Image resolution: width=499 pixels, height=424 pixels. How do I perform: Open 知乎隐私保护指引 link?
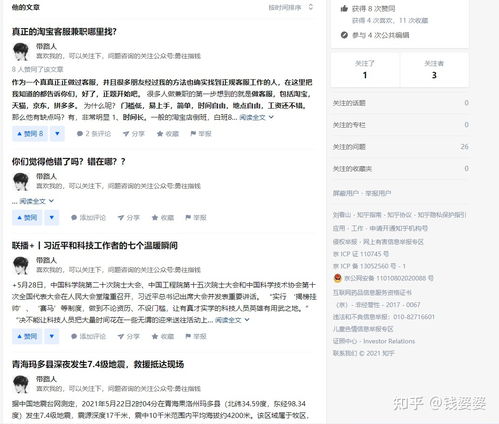tap(442, 215)
